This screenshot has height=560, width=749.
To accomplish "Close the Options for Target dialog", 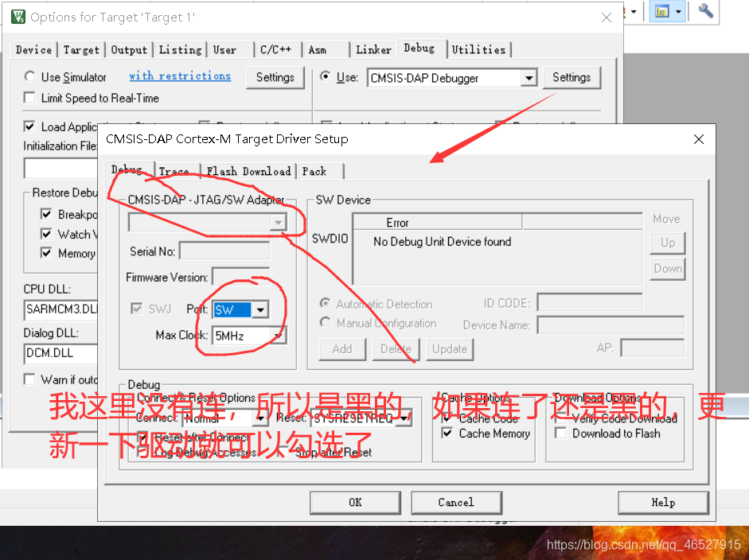I will (607, 17).
